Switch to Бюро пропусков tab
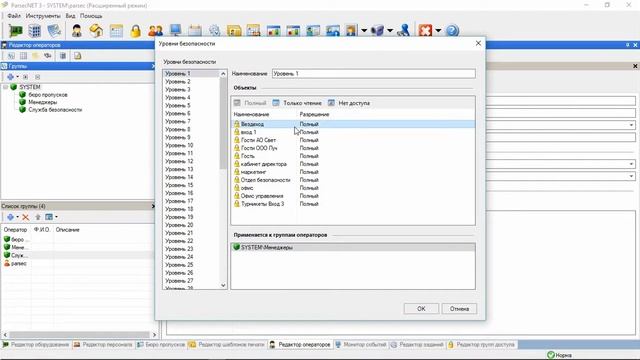This screenshot has width=640, height=360. point(161,345)
